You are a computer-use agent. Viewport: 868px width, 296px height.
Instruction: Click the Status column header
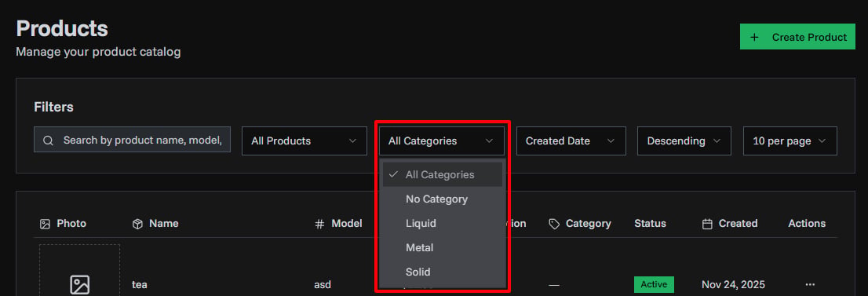tap(650, 224)
